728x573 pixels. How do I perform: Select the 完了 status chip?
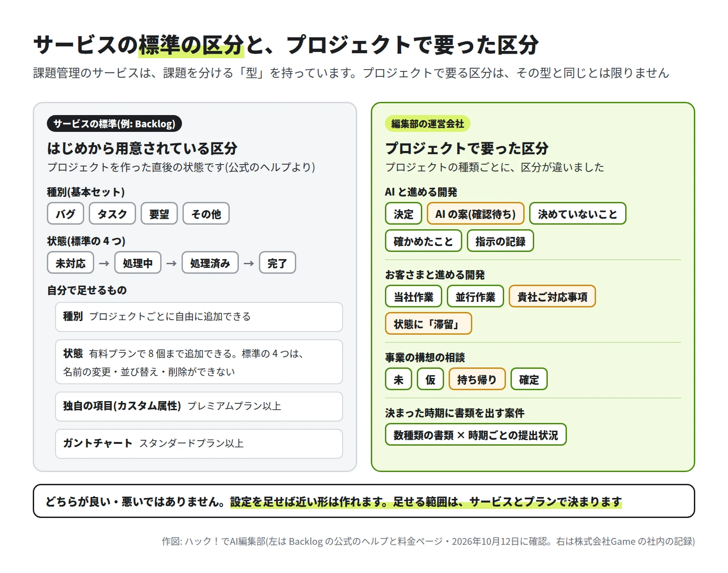coord(278,263)
